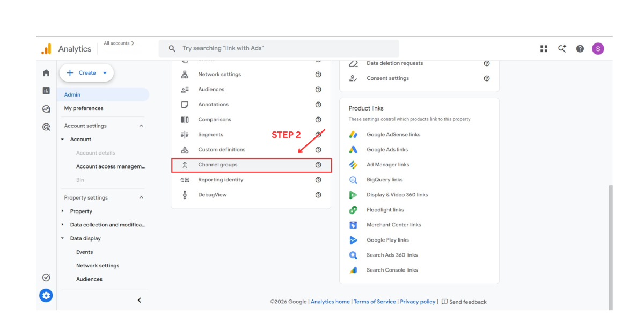Open the Reports icon in left rail
The width and height of the screenshot is (644, 322).
coord(46,91)
